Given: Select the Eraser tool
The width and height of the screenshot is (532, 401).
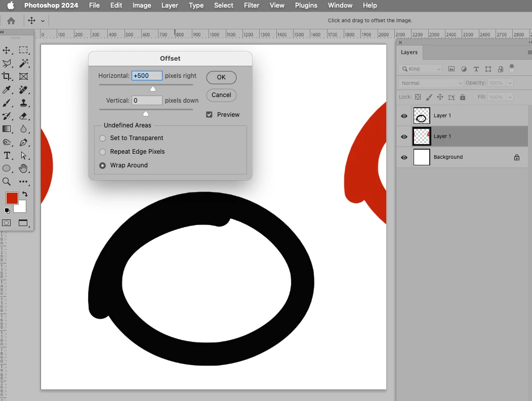Looking at the screenshot, I should coord(23,116).
